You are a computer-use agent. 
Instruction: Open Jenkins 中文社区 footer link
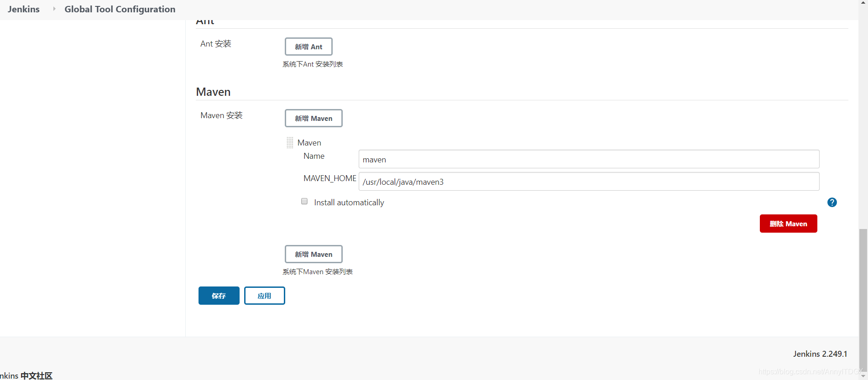click(26, 375)
